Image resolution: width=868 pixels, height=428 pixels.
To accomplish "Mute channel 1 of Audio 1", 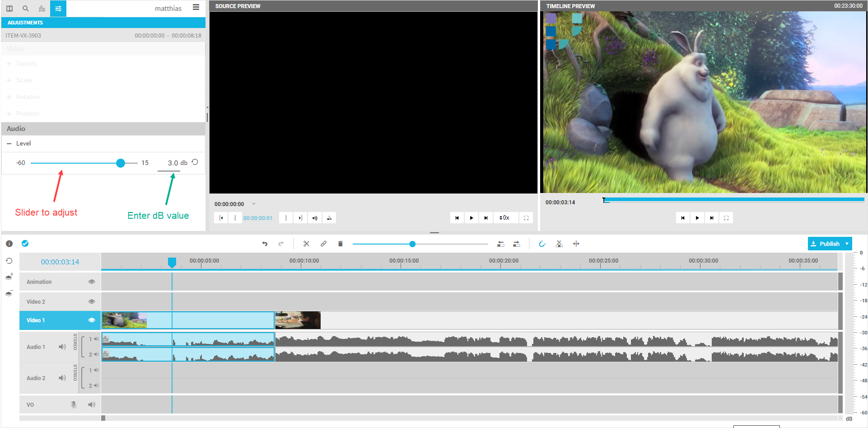I will point(96,339).
